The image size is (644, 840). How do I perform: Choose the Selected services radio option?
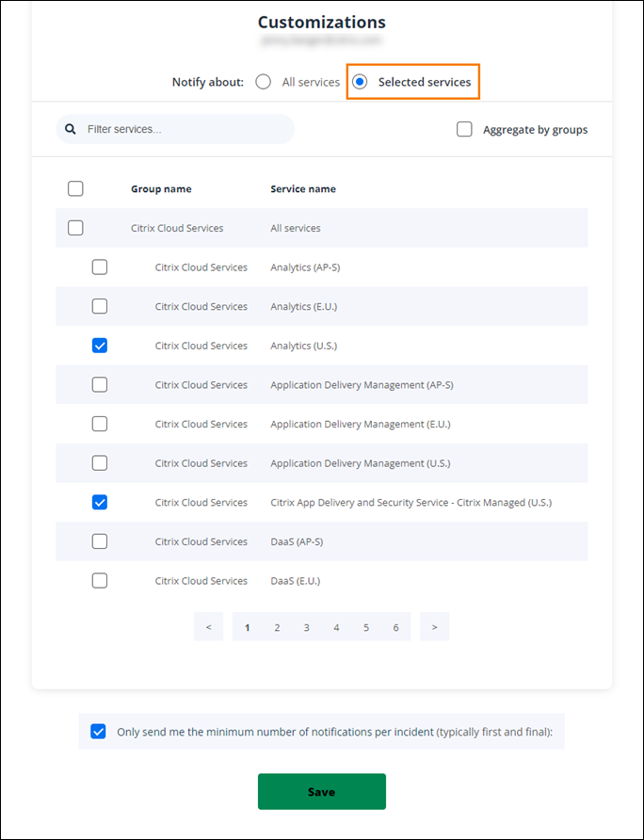360,82
